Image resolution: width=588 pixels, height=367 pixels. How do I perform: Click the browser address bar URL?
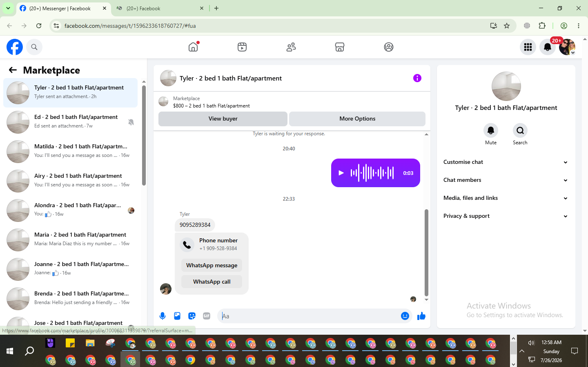point(130,26)
